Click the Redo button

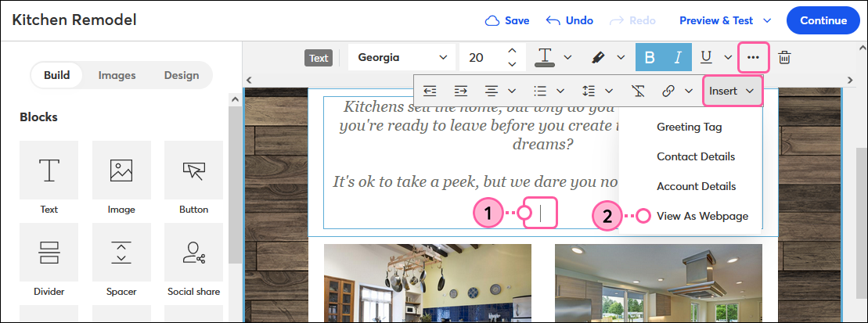632,20
